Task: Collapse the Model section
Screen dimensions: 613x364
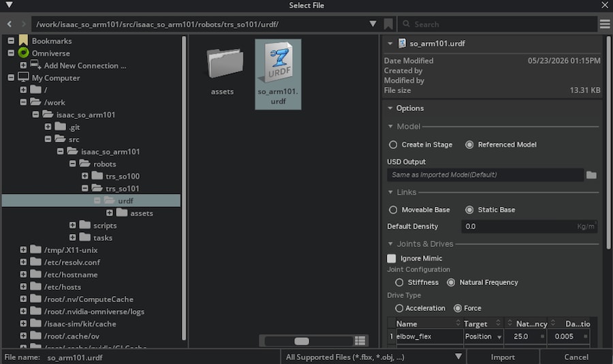Action: pyautogui.click(x=390, y=126)
